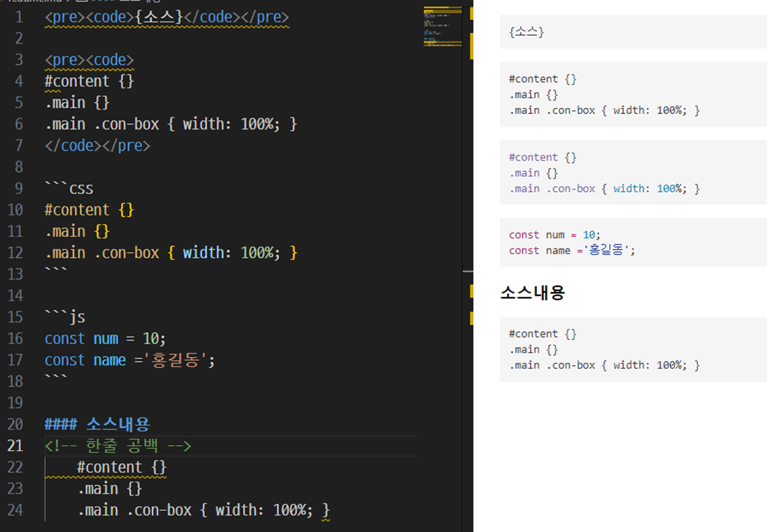Click the editor minimap thumbnail

[x=443, y=27]
